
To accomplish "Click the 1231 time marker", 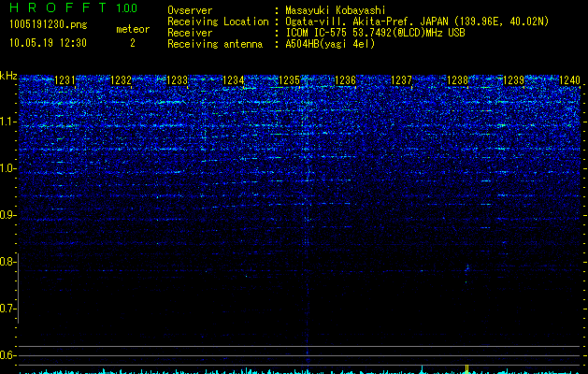I will point(65,80).
